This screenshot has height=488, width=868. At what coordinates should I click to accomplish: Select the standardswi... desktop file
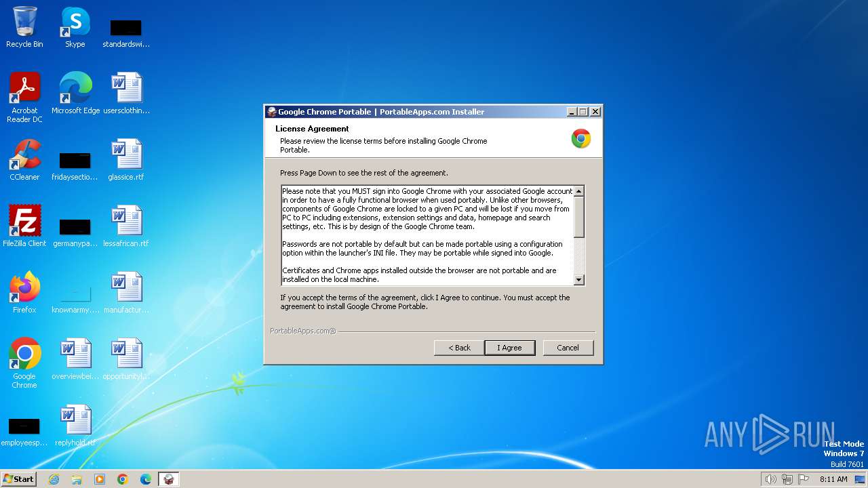(x=126, y=34)
